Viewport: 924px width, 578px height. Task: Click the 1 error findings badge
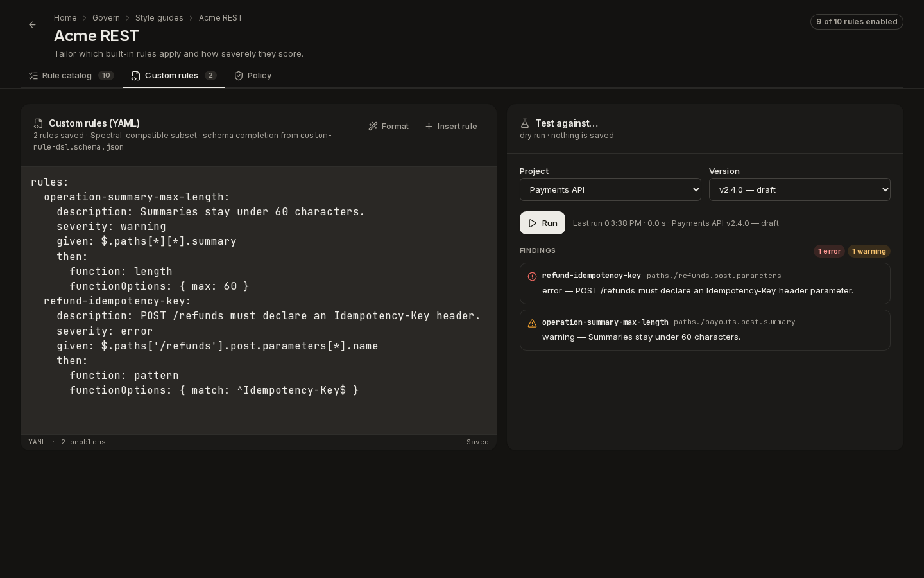point(829,251)
